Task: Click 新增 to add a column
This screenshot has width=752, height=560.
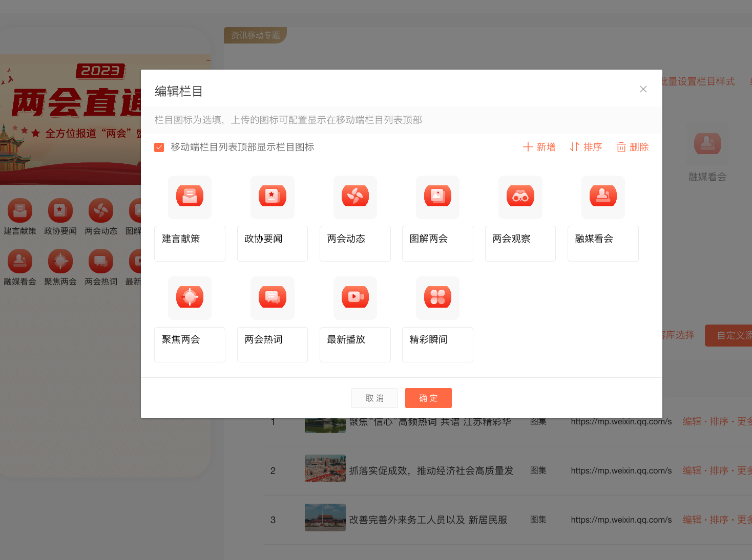Action: (x=539, y=147)
